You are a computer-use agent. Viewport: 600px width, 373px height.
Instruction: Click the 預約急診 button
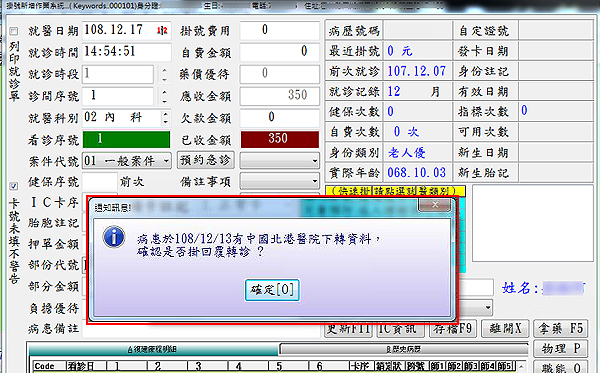pyautogui.click(x=206, y=160)
